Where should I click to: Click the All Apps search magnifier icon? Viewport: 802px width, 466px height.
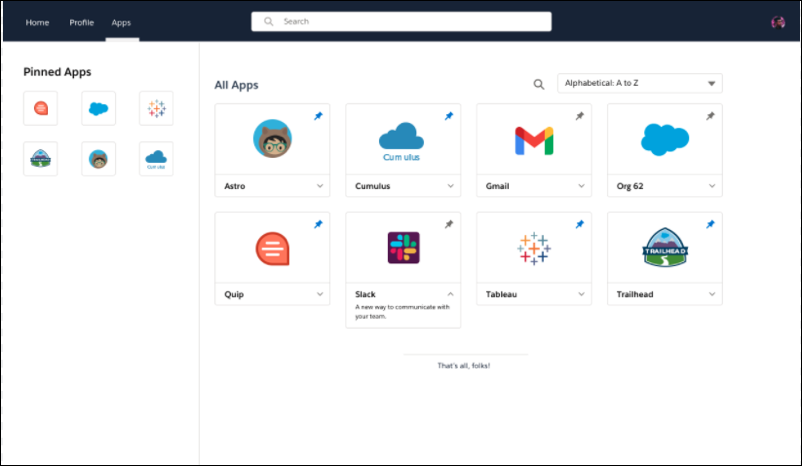539,84
